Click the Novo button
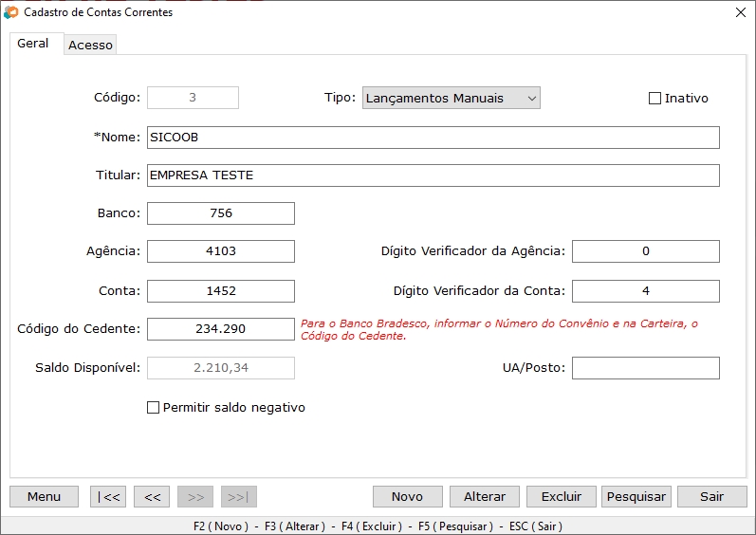 coord(407,496)
